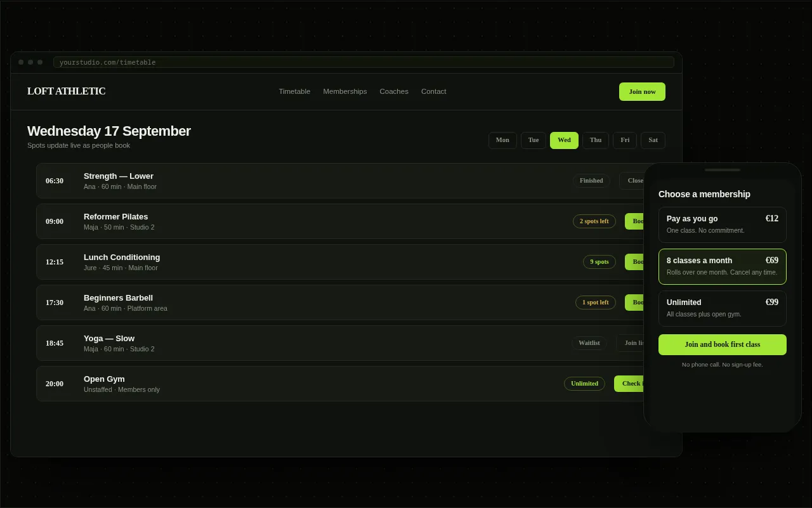Screen dimensions: 812x508
Task: Book the Beginners Barbell class
Action: 634,303
